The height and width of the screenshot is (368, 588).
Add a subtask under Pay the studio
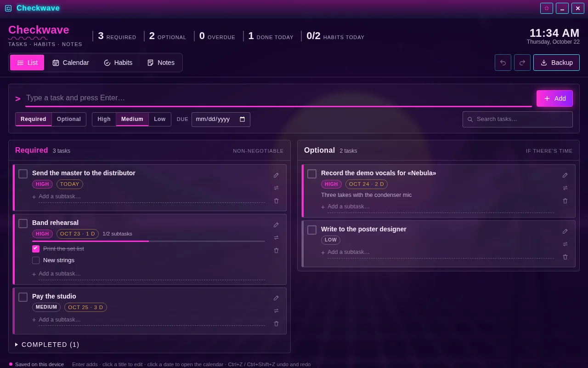click(152, 320)
